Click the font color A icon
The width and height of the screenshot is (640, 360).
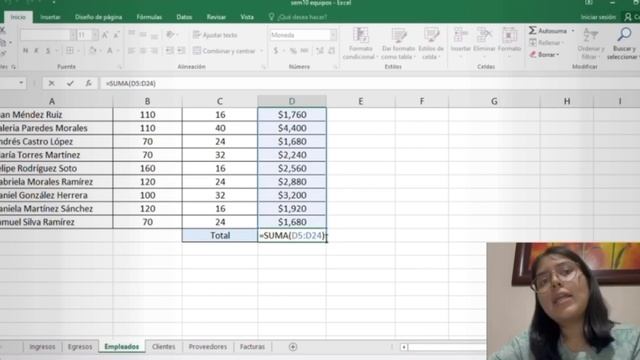109,51
